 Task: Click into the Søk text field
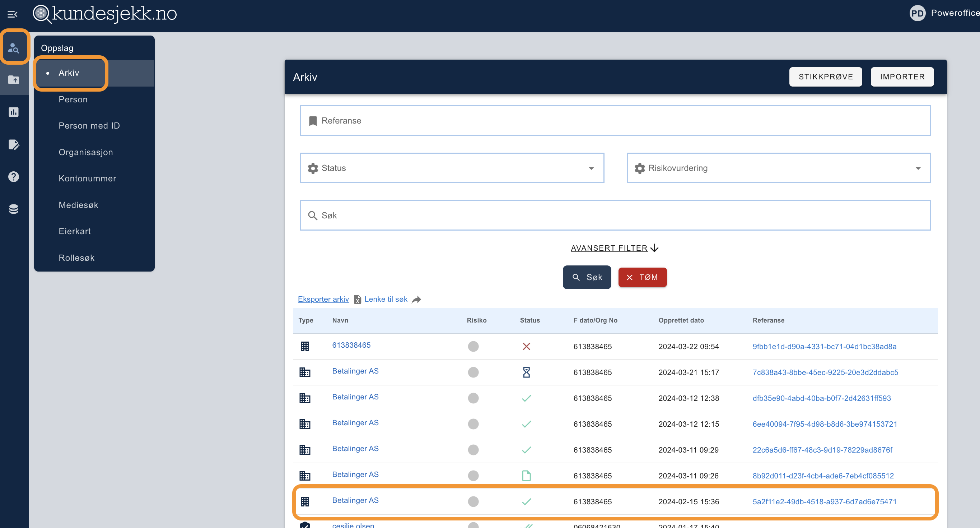(615, 216)
